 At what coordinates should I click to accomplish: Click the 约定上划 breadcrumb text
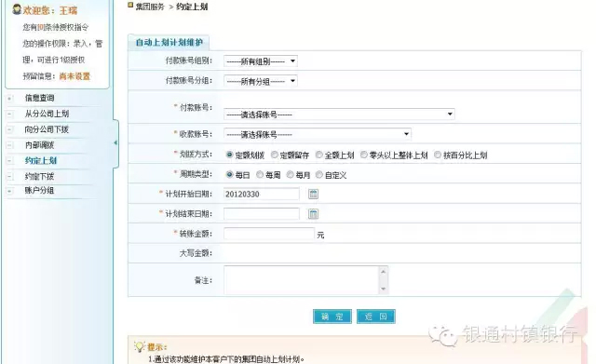point(192,7)
